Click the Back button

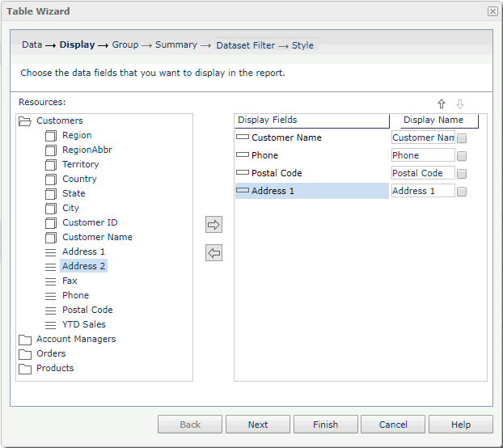pyautogui.click(x=190, y=425)
